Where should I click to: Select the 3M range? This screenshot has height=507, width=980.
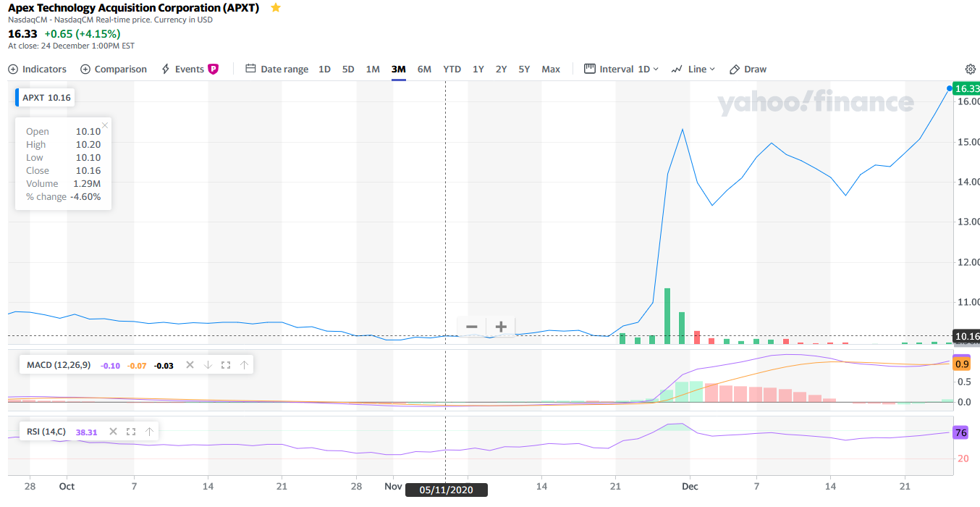coord(399,70)
